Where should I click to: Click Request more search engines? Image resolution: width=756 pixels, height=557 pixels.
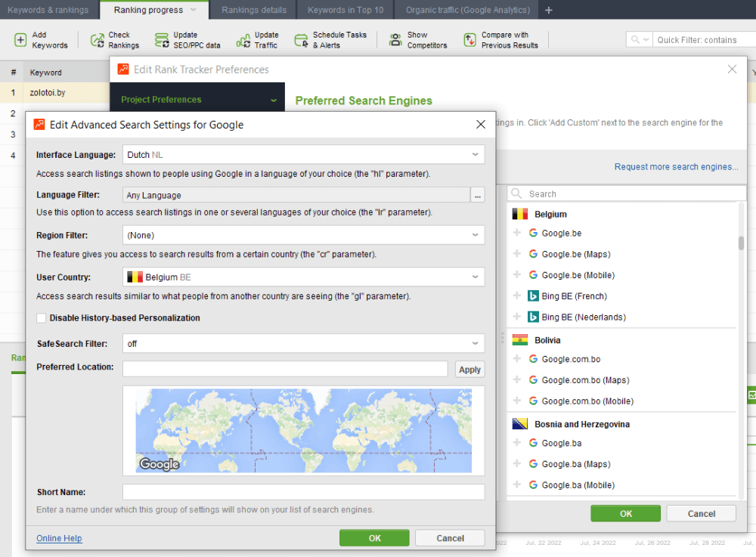tap(676, 166)
